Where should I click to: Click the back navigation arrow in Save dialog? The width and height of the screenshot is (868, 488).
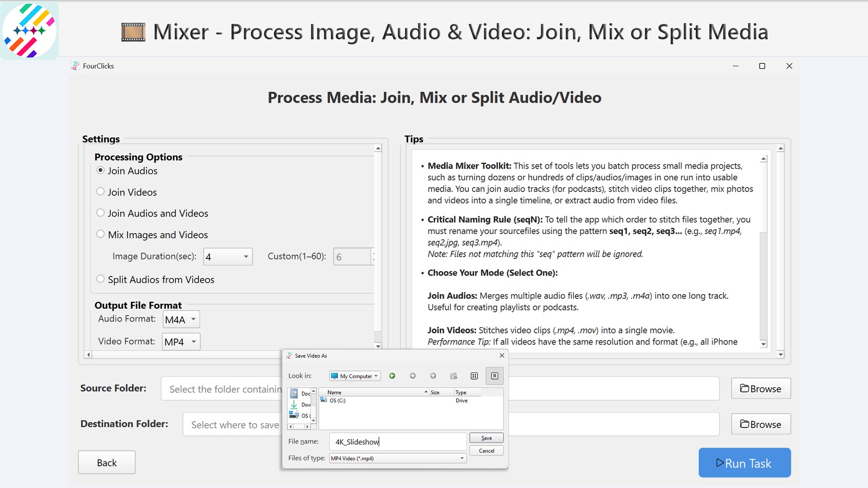392,375
